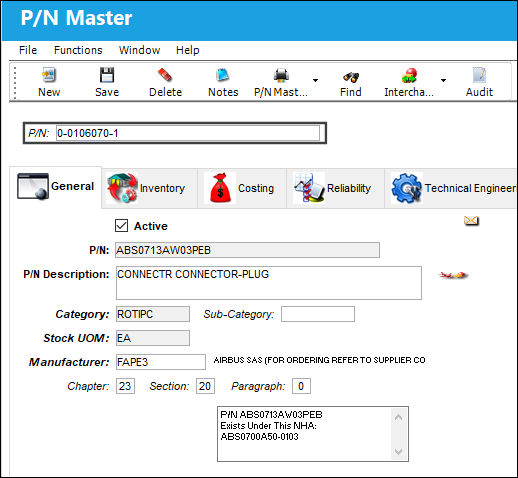Toggle the Active checkbox

pyautogui.click(x=121, y=226)
